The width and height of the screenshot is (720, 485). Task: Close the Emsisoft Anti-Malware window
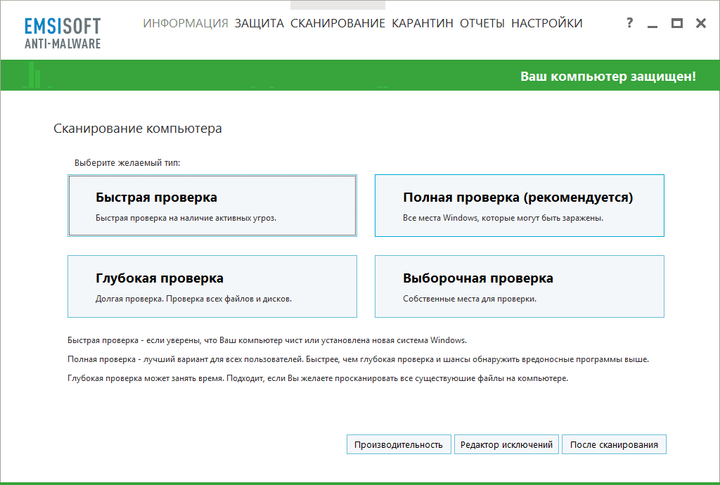tap(701, 23)
